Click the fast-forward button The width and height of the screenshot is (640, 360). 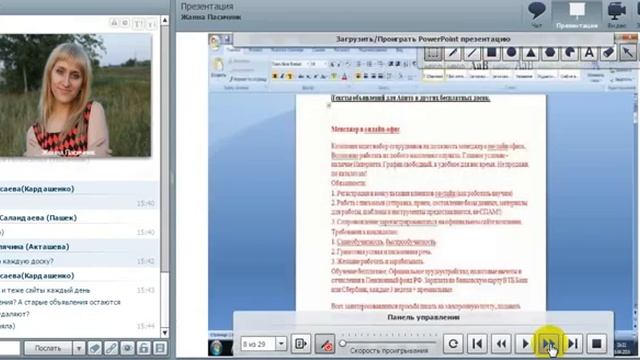point(549,344)
